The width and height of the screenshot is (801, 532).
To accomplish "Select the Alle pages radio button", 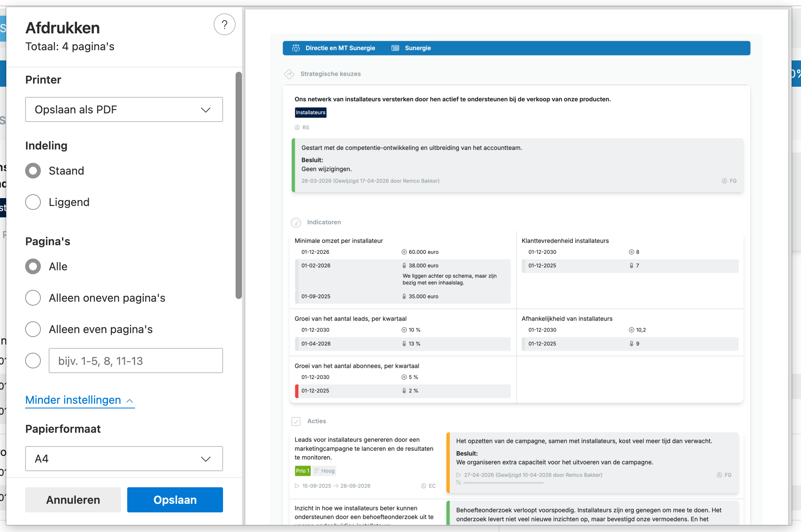I will click(33, 266).
